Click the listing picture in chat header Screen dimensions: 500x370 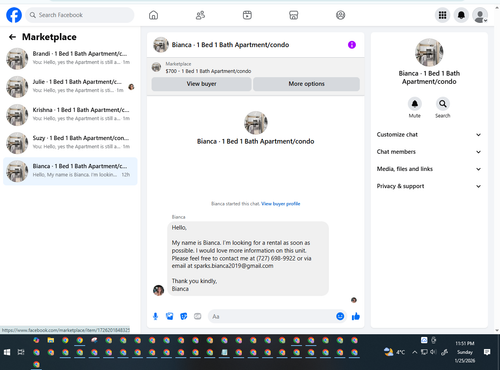(x=161, y=45)
